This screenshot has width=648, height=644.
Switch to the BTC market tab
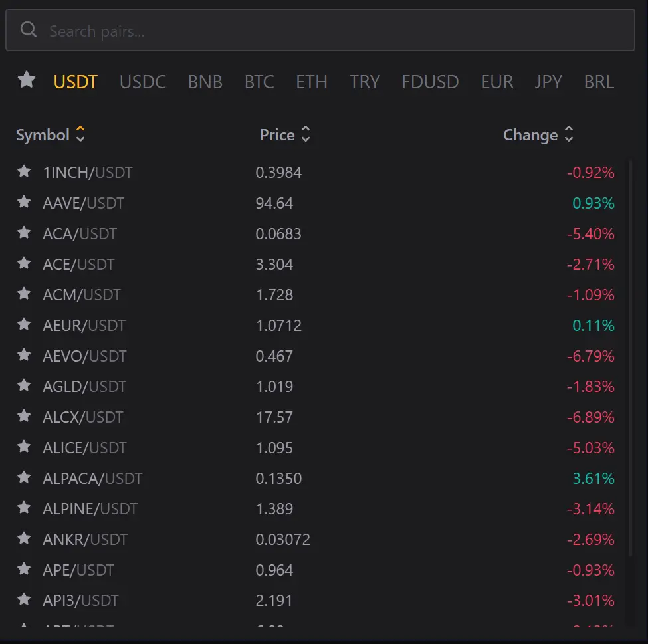pyautogui.click(x=259, y=82)
